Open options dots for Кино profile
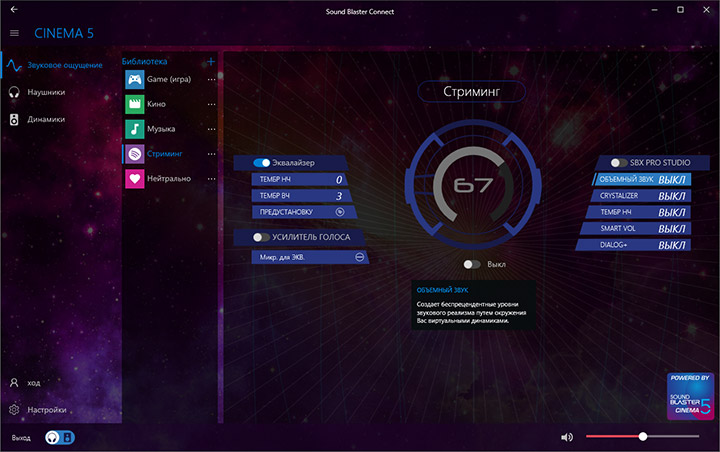The height and width of the screenshot is (452, 720). (211, 104)
